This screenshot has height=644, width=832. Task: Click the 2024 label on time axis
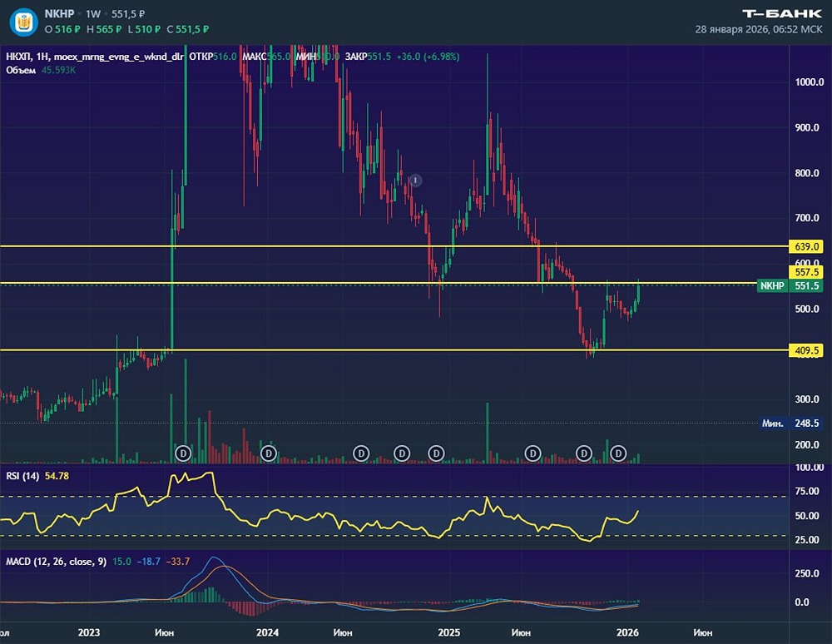pyautogui.click(x=267, y=633)
